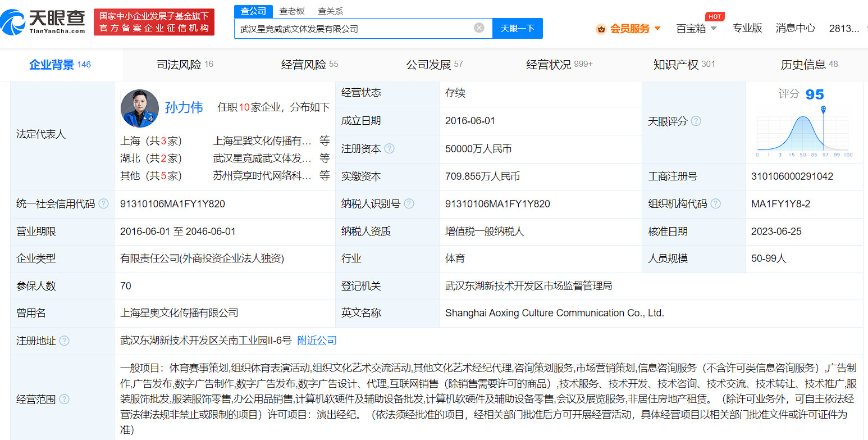This screenshot has height=440, width=868.
Task: Click 等 after the 上海星巽文化传播有... link
Action: [x=325, y=141]
